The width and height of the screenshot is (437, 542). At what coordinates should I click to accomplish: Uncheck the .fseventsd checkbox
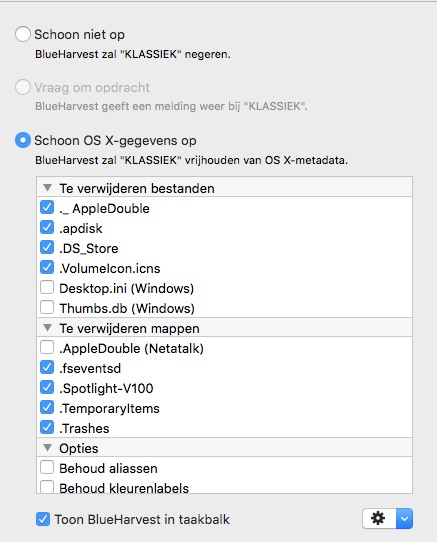pyautogui.click(x=47, y=367)
